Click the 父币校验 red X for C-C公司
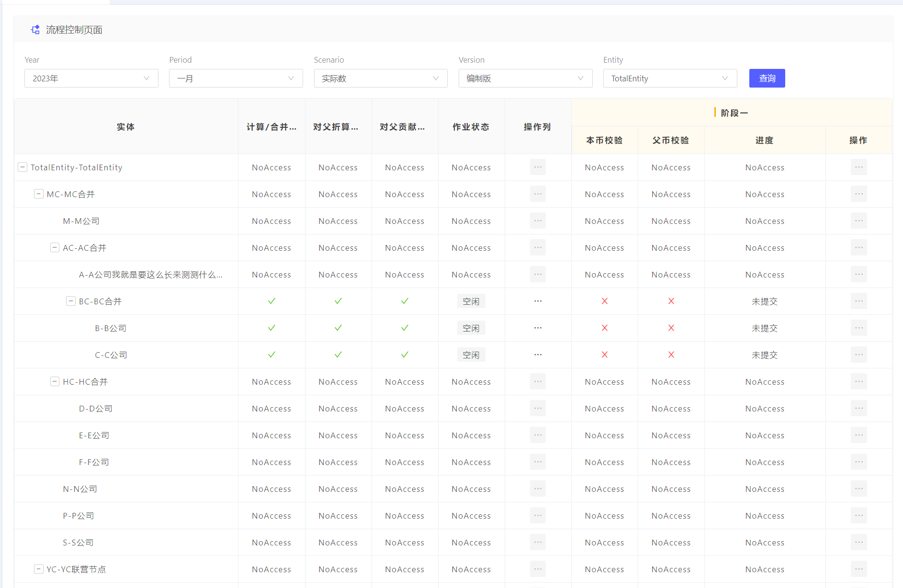903x588 pixels. 671,355
